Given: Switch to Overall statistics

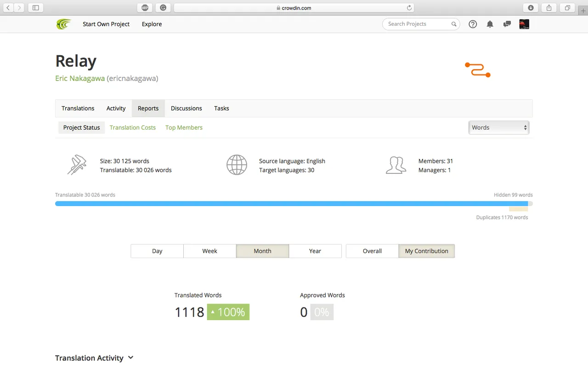Looking at the screenshot, I should 372,251.
